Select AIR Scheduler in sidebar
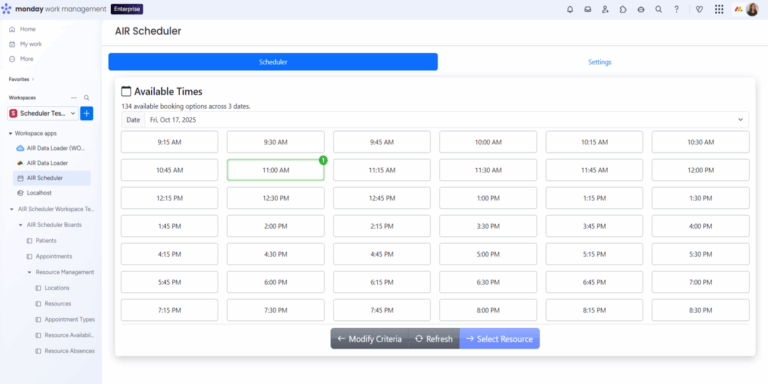The height and width of the screenshot is (384, 768). point(52,178)
